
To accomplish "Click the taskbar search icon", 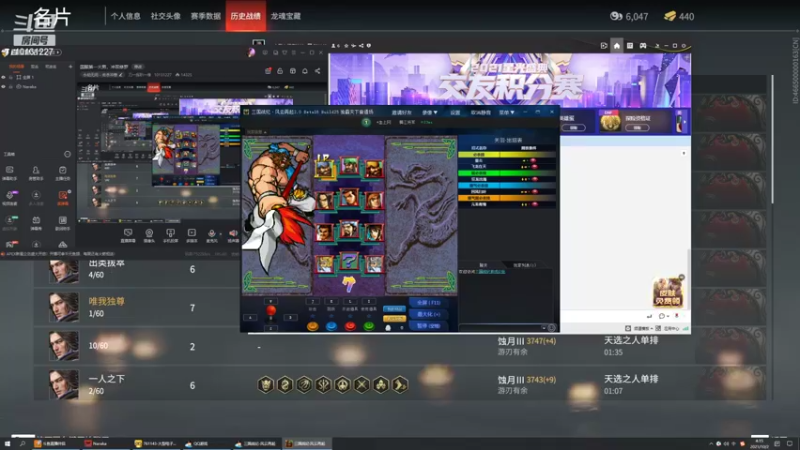I will pos(22,444).
